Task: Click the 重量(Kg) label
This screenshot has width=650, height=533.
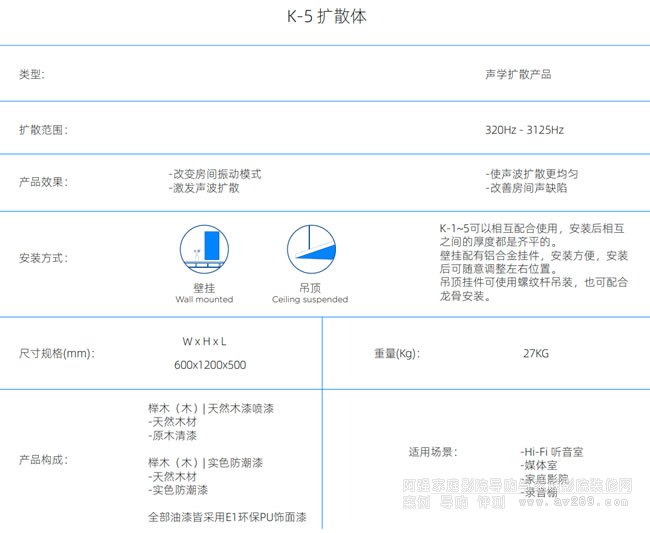Action: (x=397, y=353)
